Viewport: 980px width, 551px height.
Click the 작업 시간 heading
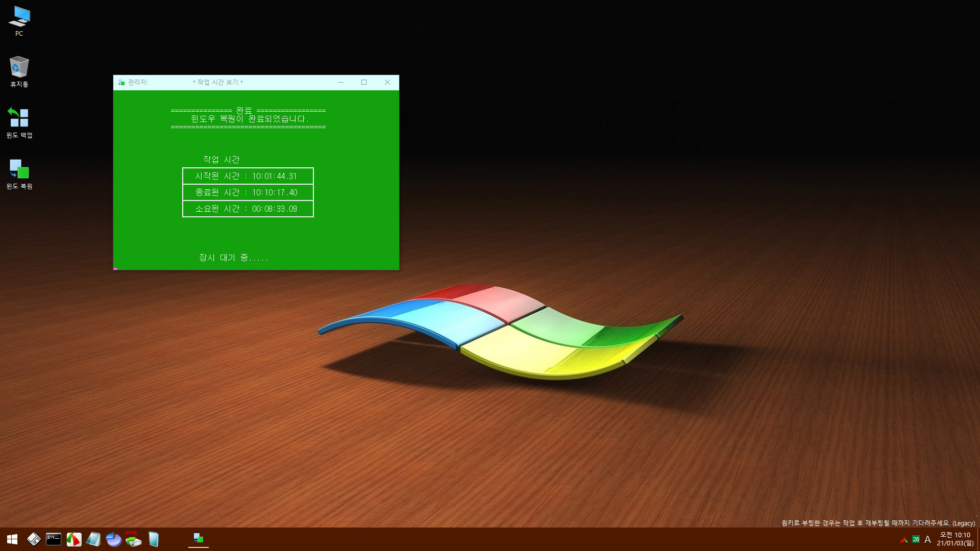coord(221,160)
